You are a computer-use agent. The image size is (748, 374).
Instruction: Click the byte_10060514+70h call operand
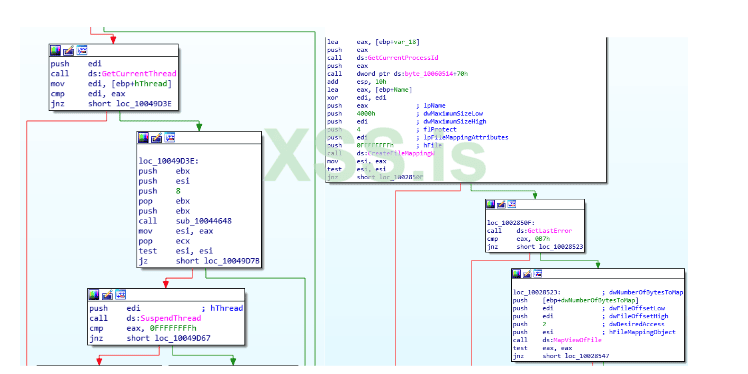[412, 74]
